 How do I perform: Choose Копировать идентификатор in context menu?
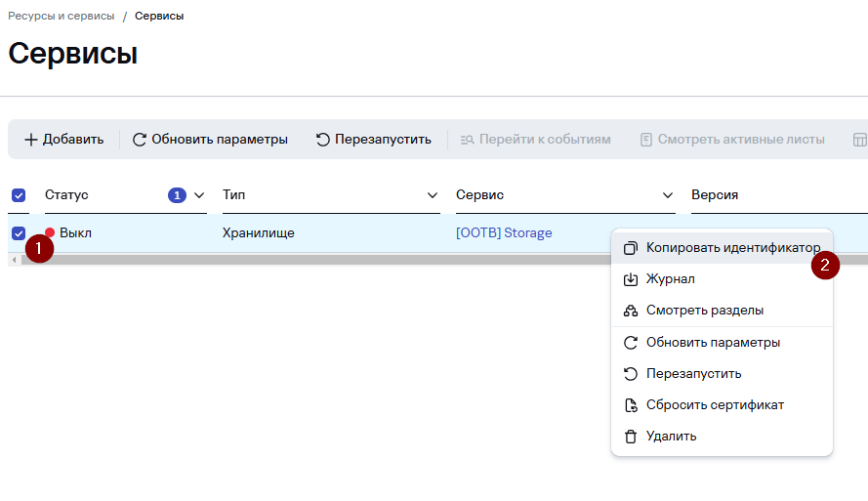coord(722,247)
